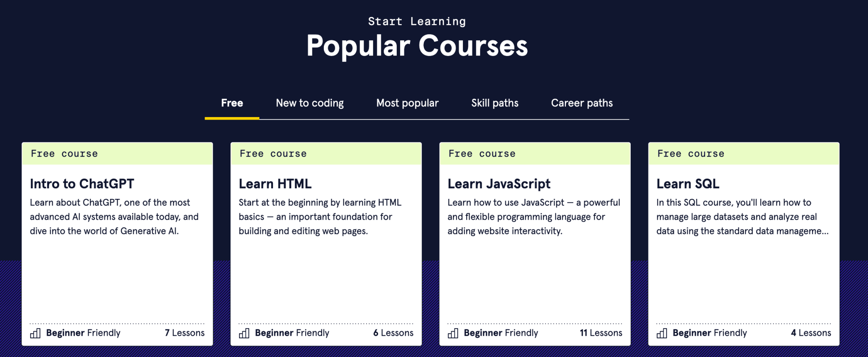868x357 pixels.
Task: Click the 4 Lessons text
Action: pos(811,333)
